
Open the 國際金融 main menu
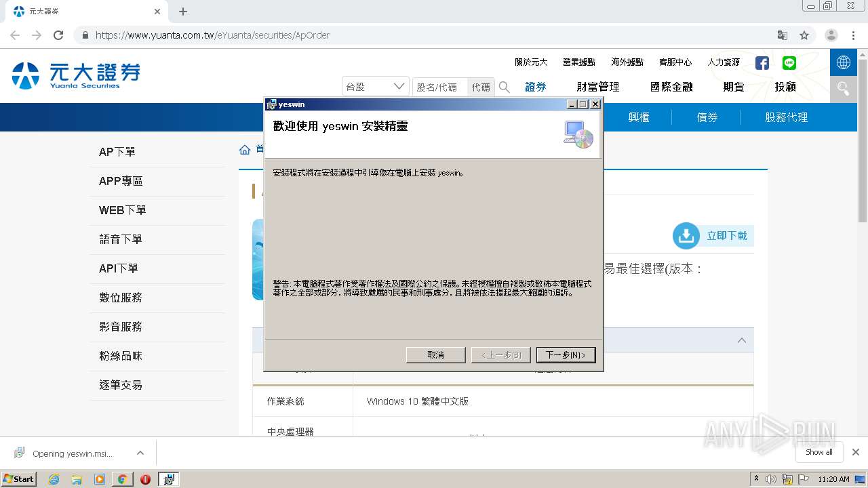pos(671,87)
